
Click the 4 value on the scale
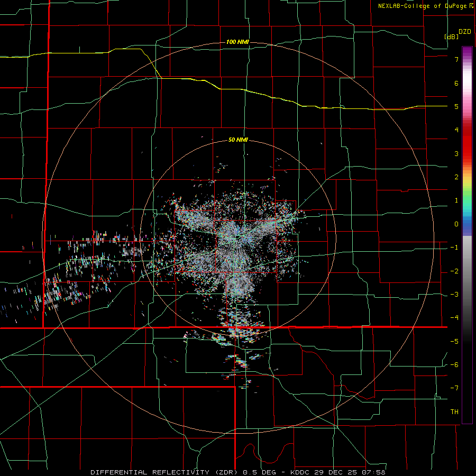click(x=456, y=130)
